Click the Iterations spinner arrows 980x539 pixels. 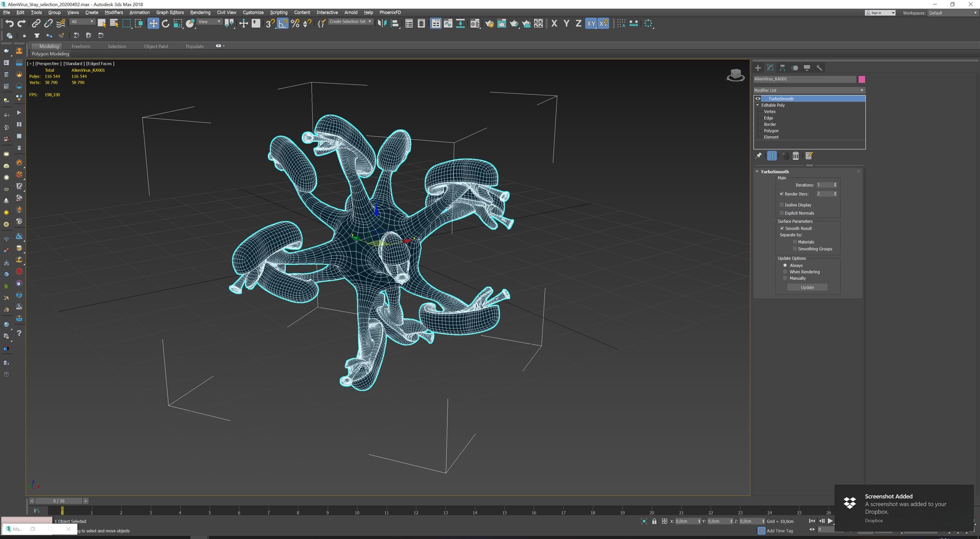tap(835, 185)
